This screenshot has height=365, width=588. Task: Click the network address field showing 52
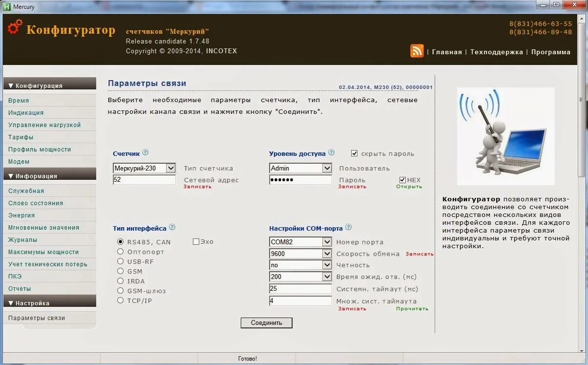click(x=144, y=179)
